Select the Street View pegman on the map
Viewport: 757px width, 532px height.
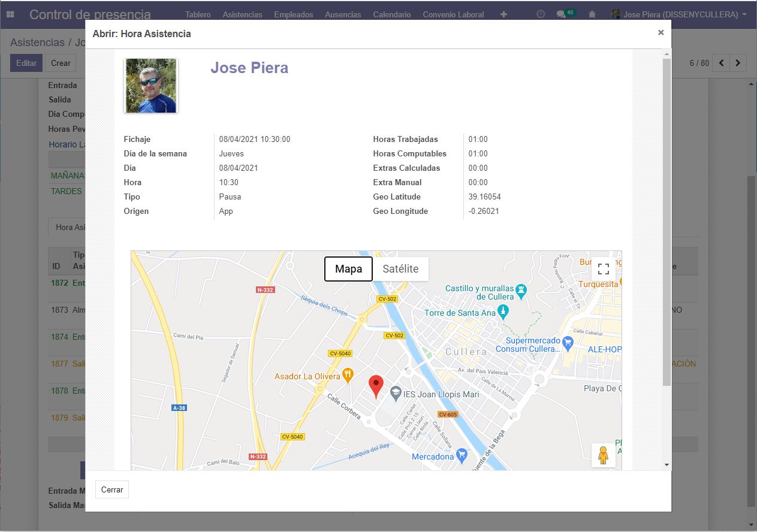coord(603,455)
